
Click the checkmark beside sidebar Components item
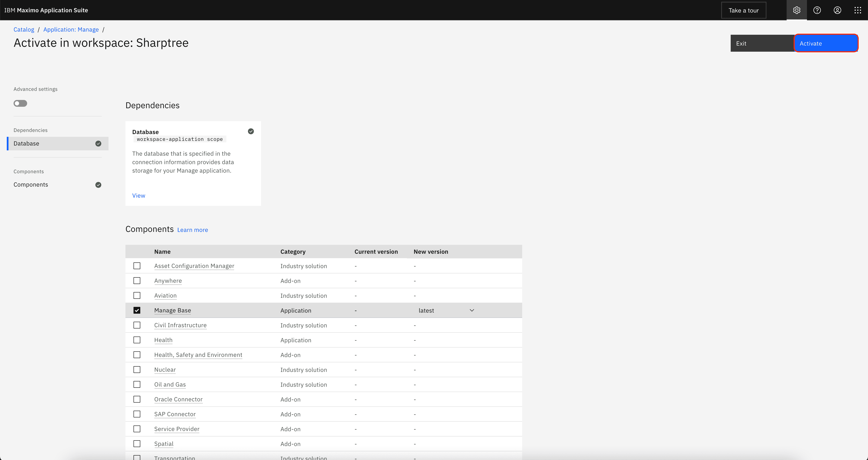(98, 185)
